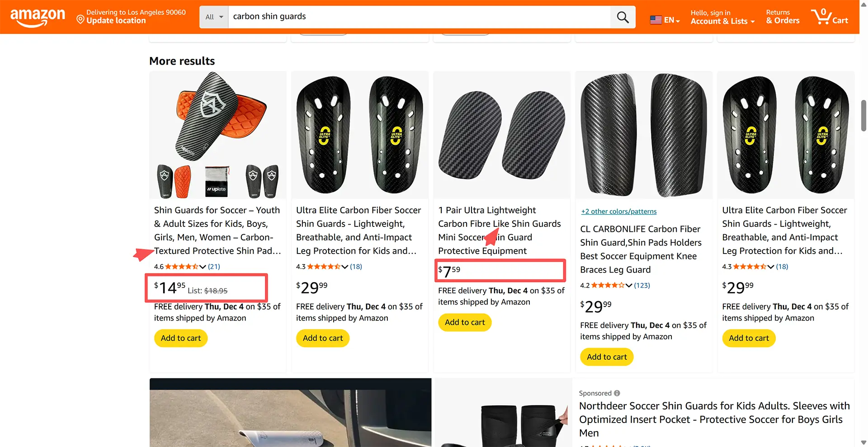This screenshot has height=447, width=868.
Task: Add the $14.95 Uplete shin guards to cart
Action: tap(181, 338)
